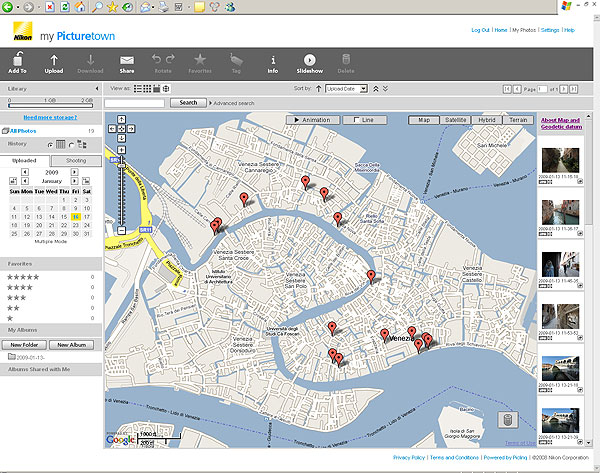
Task: Switch to the Uploaded tab
Action: coord(24,161)
